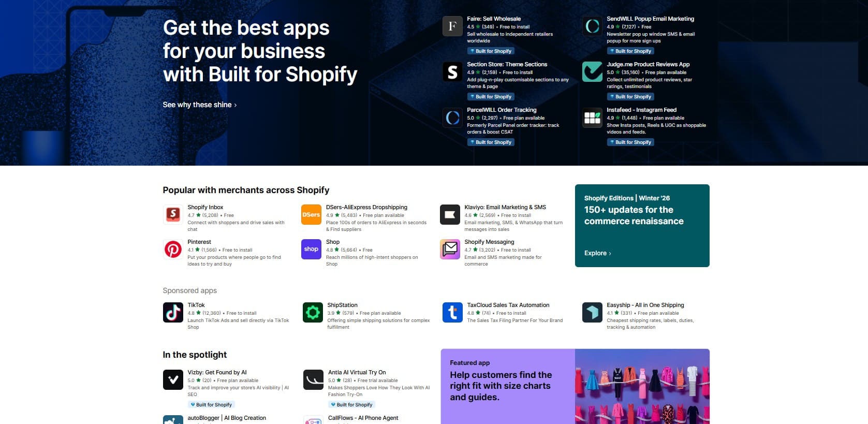
Task: Open the Klaviyo app icon
Action: pos(450,214)
